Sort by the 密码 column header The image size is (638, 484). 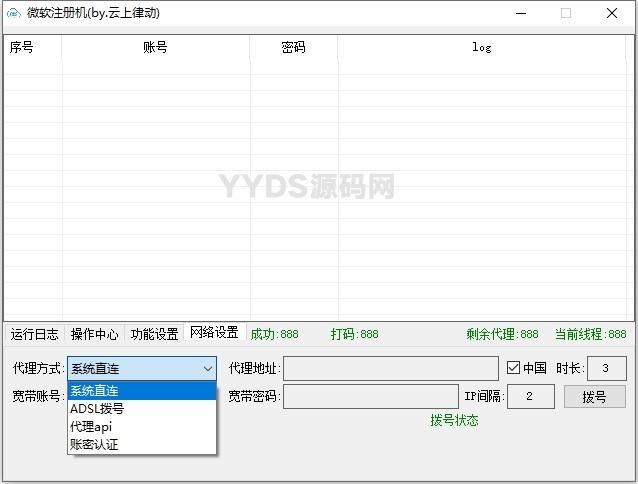tap(293, 47)
